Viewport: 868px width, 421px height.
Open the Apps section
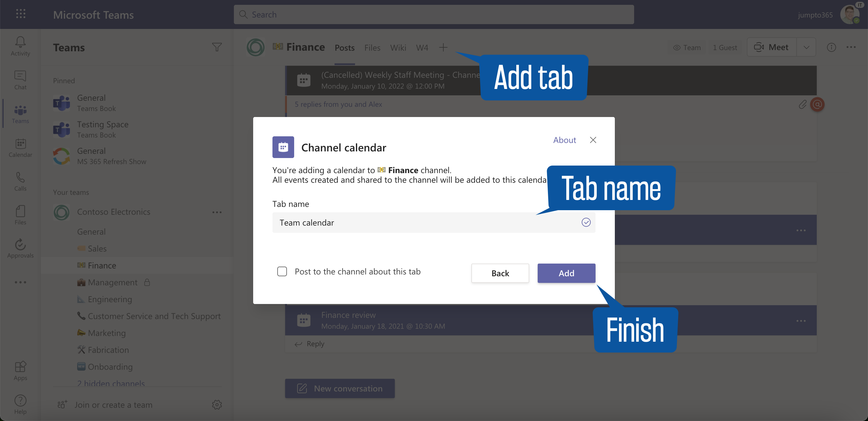(20, 370)
